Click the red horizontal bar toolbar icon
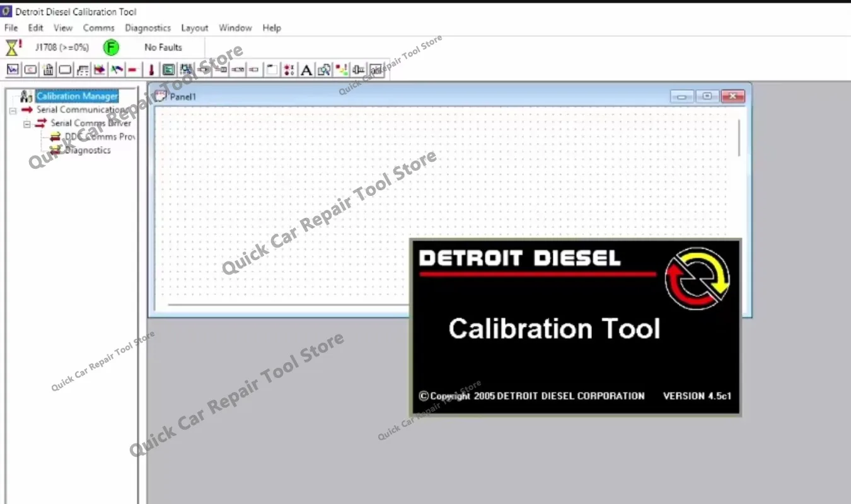The width and height of the screenshot is (851, 504). [x=132, y=69]
